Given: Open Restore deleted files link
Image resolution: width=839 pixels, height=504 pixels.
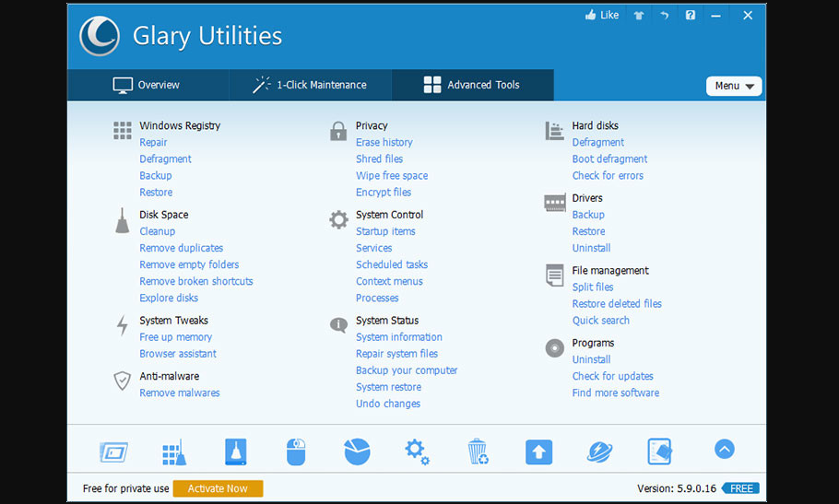Looking at the screenshot, I should [x=617, y=303].
